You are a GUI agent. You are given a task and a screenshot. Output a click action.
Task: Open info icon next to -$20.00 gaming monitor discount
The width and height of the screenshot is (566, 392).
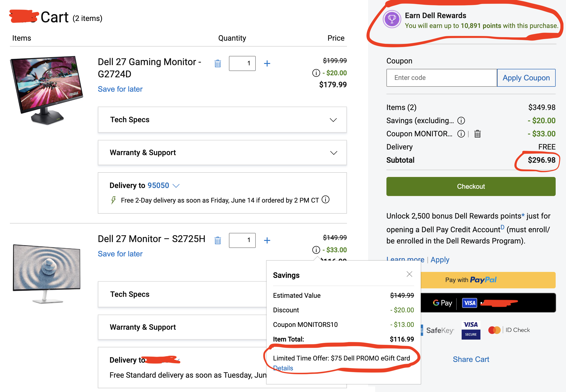(x=316, y=73)
